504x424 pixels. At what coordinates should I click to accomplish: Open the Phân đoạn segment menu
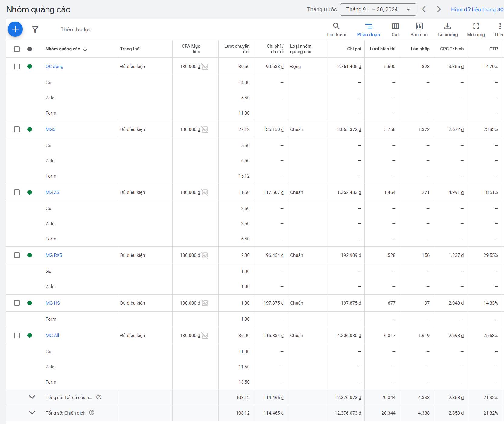pyautogui.click(x=368, y=29)
